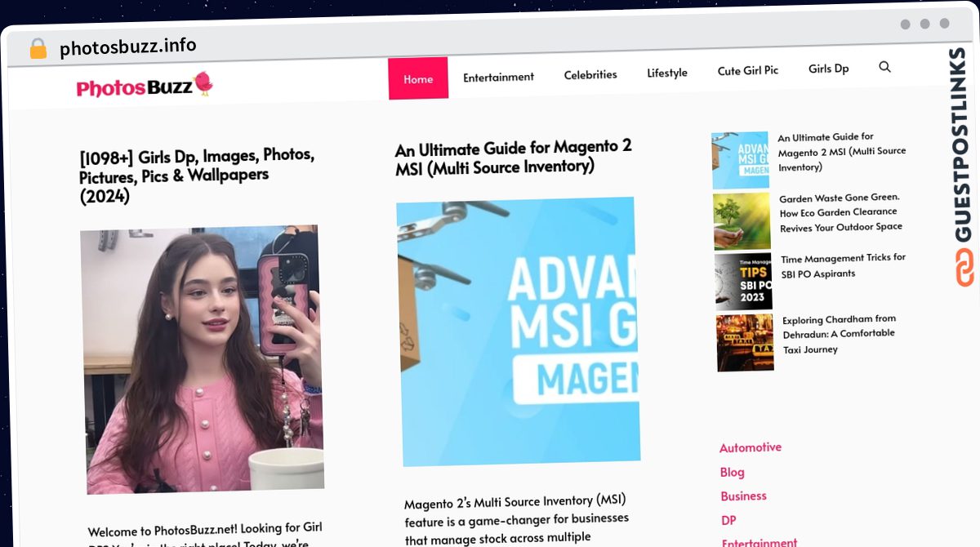Select Lifestyle in the navigation bar
This screenshot has width=980, height=547.
pos(667,73)
